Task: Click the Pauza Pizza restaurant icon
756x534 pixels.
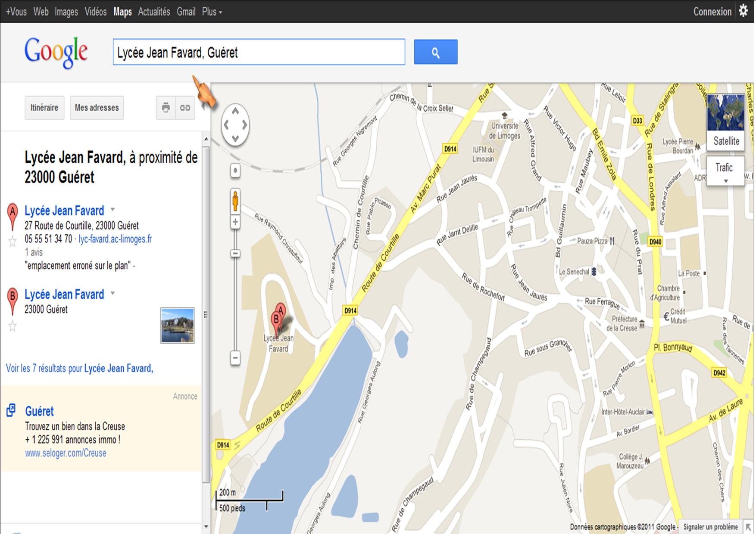Action: 612,241
